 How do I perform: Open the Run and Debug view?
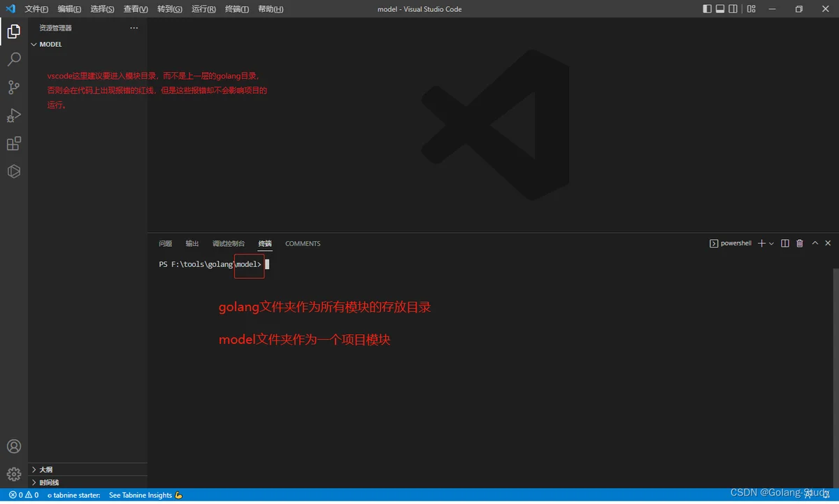coord(14,115)
